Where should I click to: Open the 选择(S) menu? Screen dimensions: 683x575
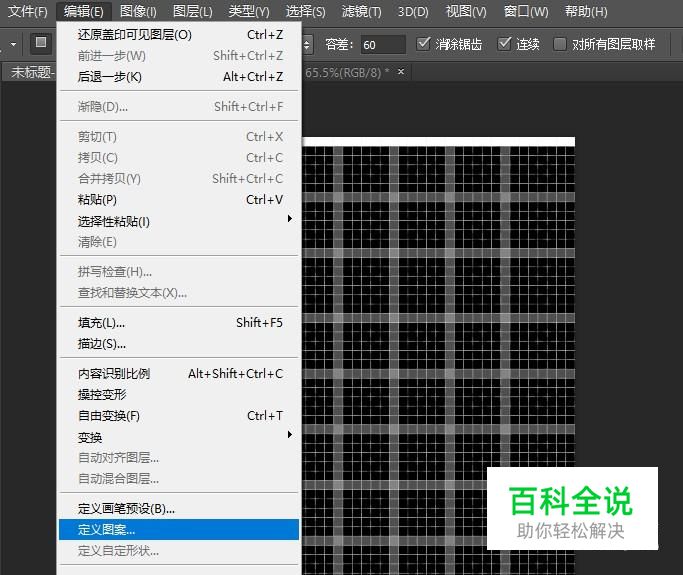click(x=305, y=11)
